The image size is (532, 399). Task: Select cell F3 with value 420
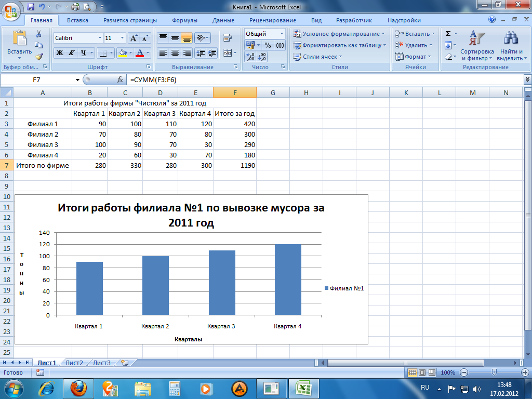[x=235, y=124]
